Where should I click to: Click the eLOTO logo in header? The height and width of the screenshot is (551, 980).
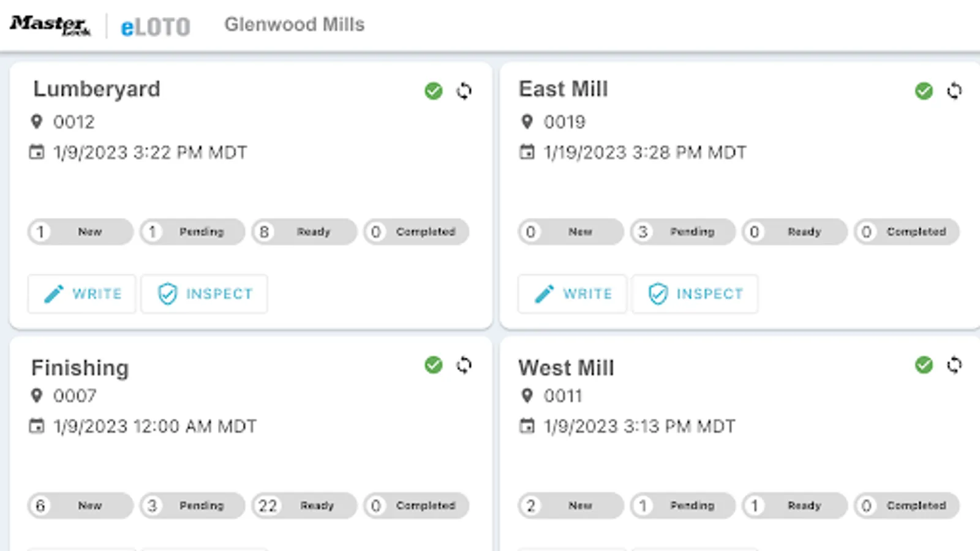[155, 27]
